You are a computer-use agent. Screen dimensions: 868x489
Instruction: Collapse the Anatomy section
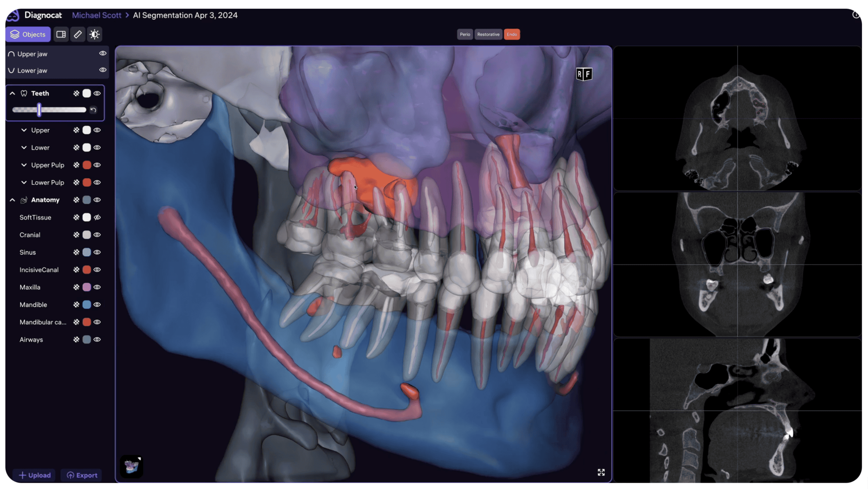click(13, 200)
